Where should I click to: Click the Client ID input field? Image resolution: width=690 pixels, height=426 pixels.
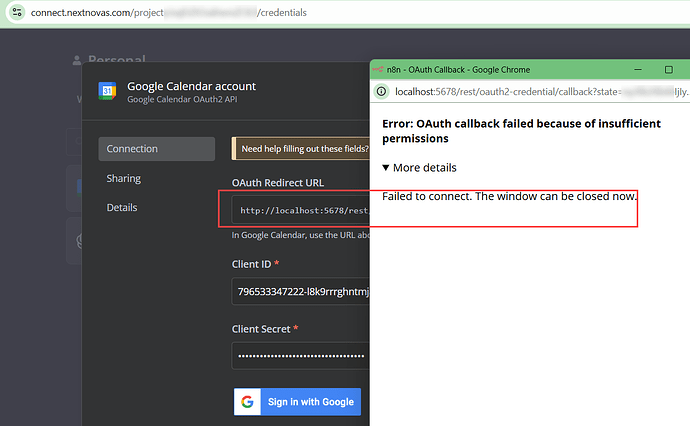point(301,291)
